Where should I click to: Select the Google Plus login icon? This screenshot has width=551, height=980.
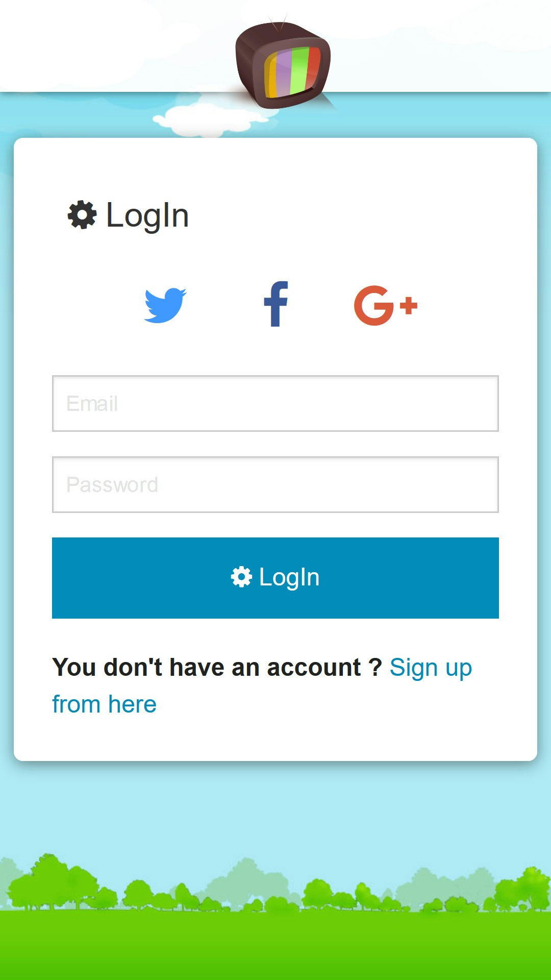coord(386,305)
